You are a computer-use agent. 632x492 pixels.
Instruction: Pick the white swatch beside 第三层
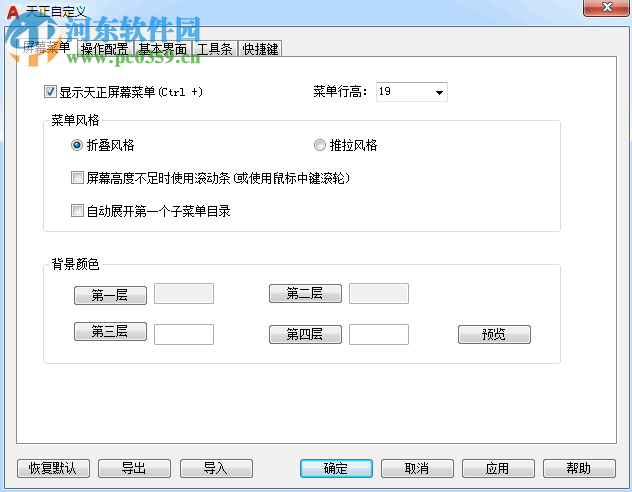[x=184, y=334]
